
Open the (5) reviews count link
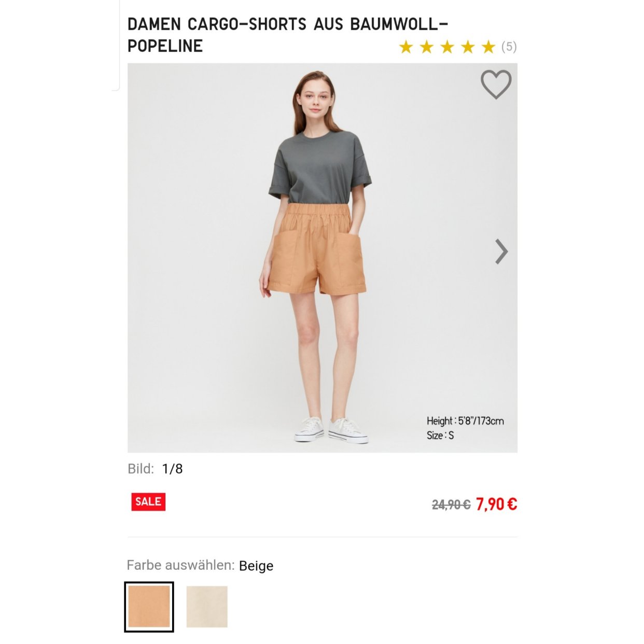pos(509,47)
